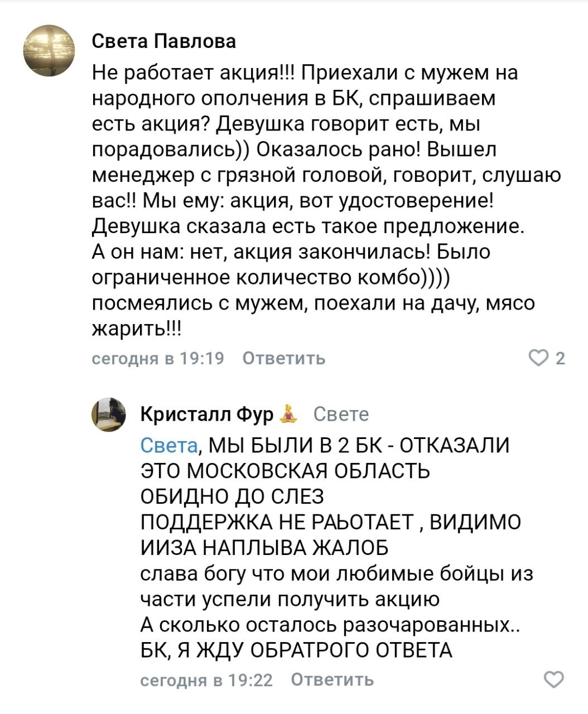588x714 pixels.
Task: Tap the line 'БК, Я ЖДУ ОБРАТРОГО ОТВЕТА'
Action: point(296,650)
